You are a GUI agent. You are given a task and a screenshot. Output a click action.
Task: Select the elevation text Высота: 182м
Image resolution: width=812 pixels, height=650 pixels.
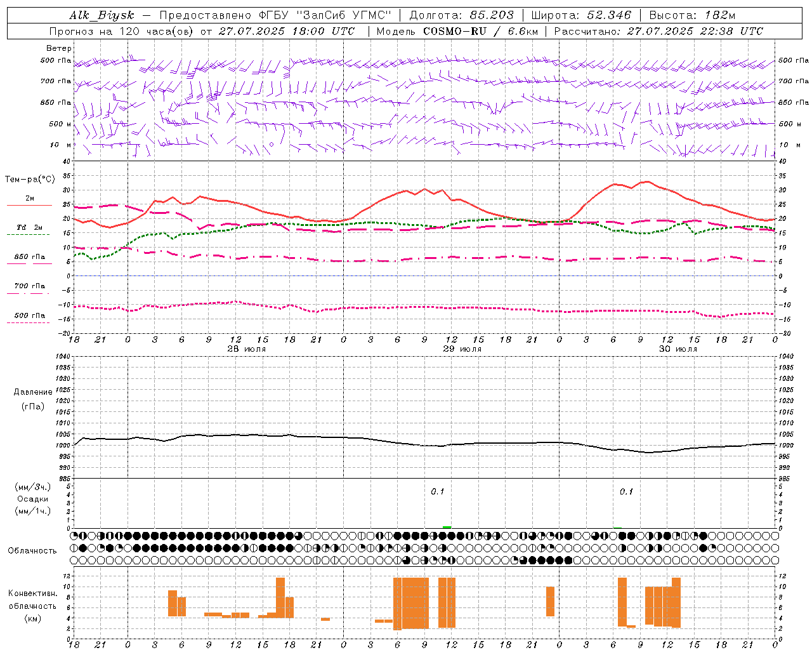point(693,16)
